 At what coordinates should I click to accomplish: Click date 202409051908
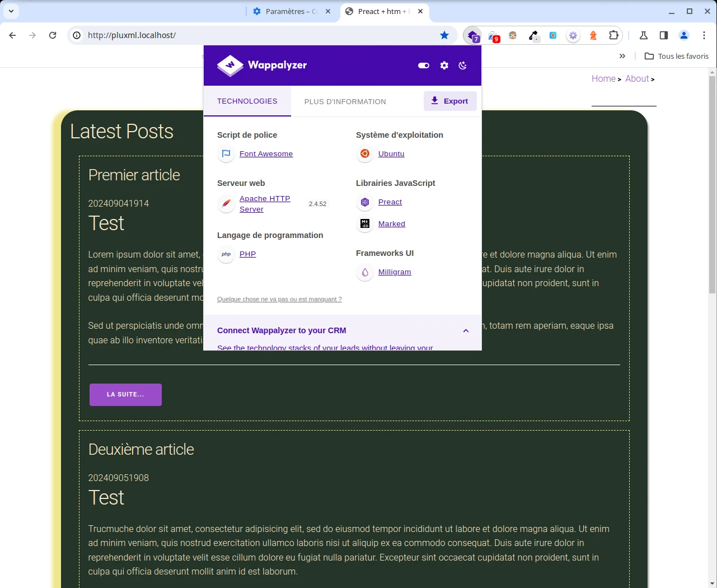(x=119, y=478)
